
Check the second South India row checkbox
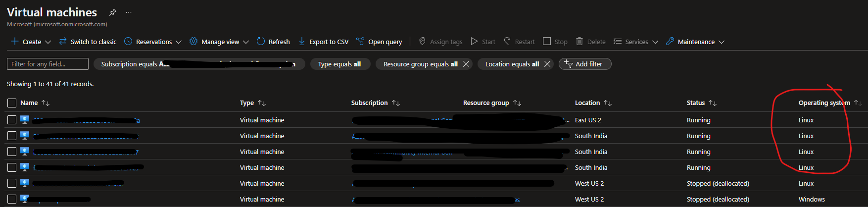[12, 152]
